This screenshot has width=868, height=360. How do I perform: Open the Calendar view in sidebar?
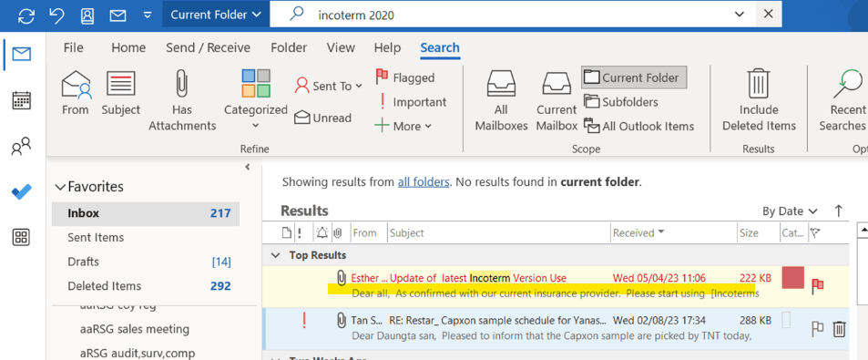pyautogui.click(x=21, y=100)
